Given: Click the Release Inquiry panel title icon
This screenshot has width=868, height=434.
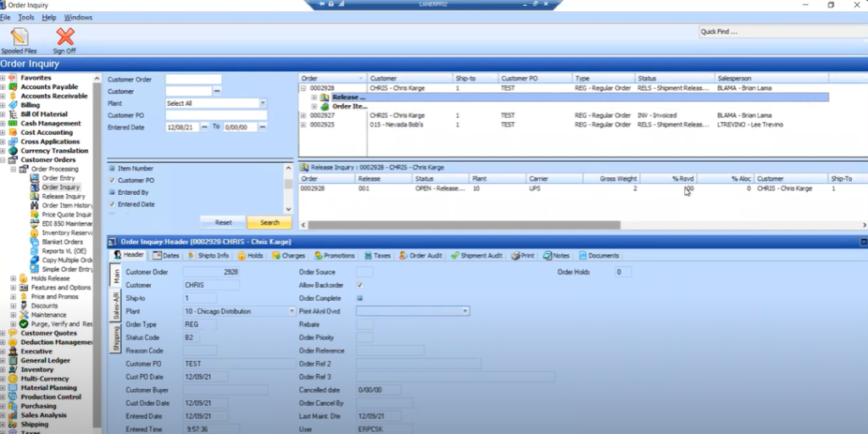Looking at the screenshot, I should [304, 167].
